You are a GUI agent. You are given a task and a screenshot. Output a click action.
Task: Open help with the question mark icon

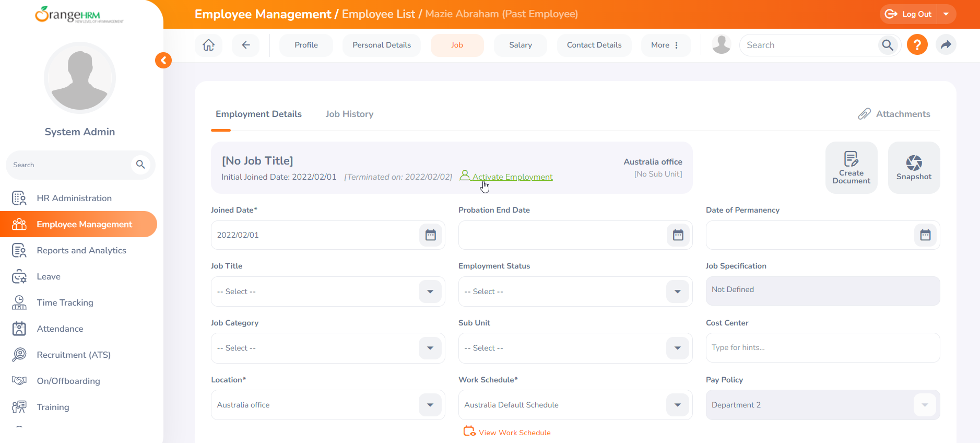(917, 45)
